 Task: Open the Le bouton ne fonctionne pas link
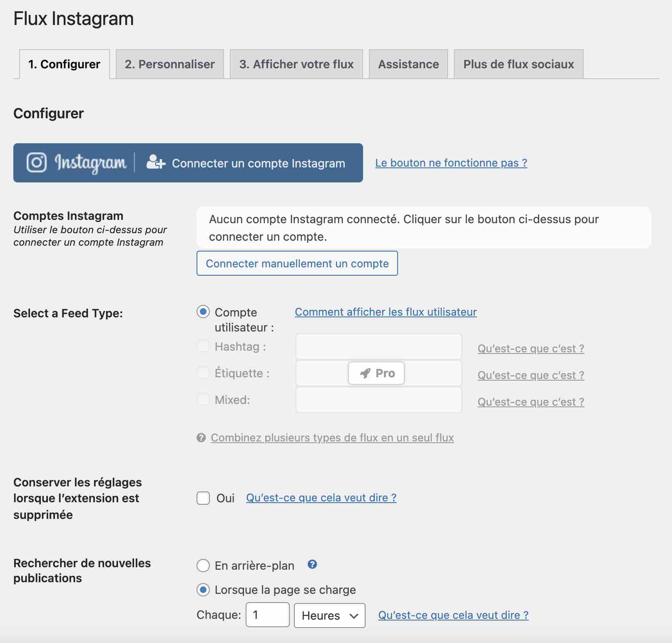click(451, 163)
